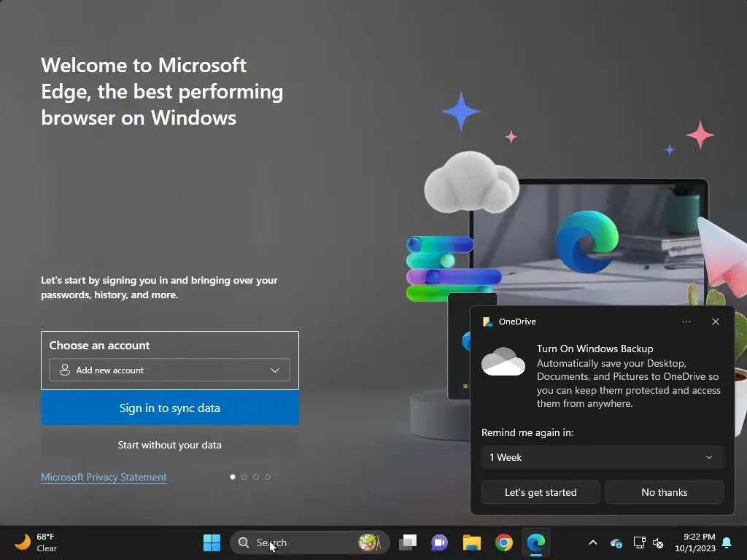Launch the Teams Chat taskbar icon
Screen dimensions: 747x560
[x=439, y=542]
